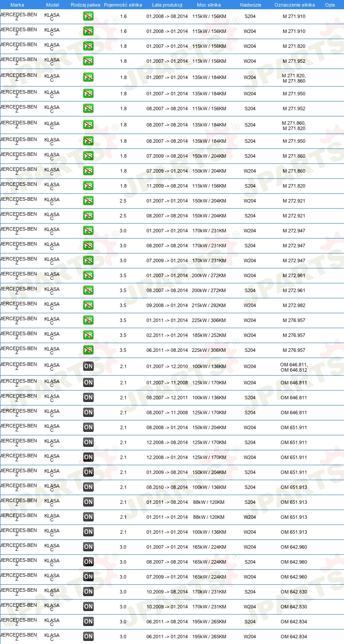Click production years 06.2011 -> 08.2014 in OM 642.834 row

click(167, 622)
